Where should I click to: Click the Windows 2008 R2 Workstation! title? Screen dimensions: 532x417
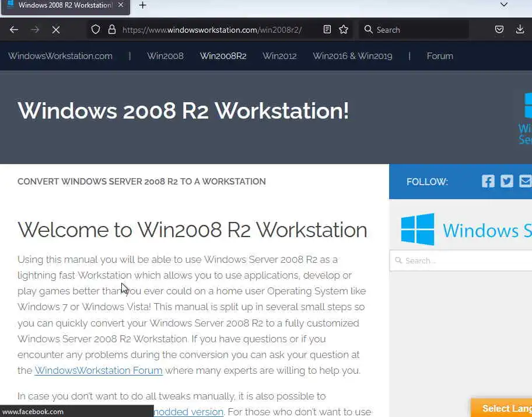tap(183, 111)
